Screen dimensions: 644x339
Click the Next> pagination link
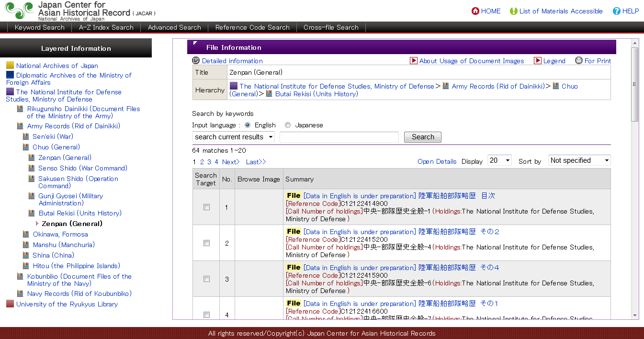point(231,162)
